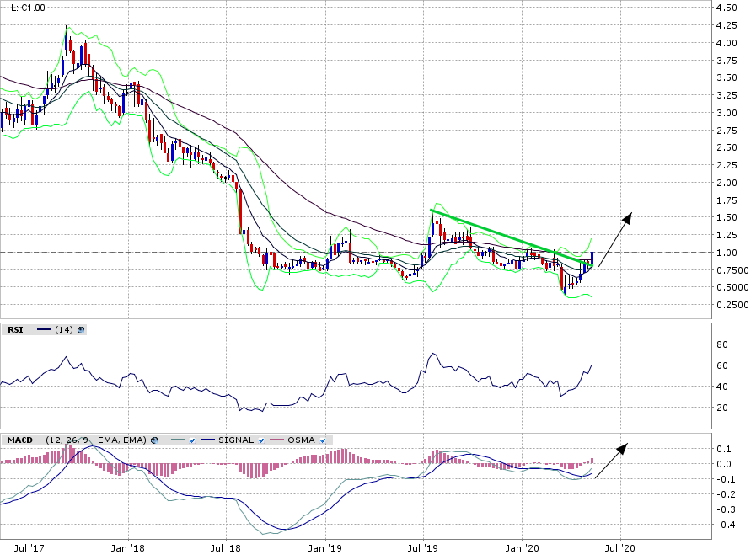The height and width of the screenshot is (560, 756).
Task: Open MACD settings icon after EMA parameters
Action: pos(153,440)
